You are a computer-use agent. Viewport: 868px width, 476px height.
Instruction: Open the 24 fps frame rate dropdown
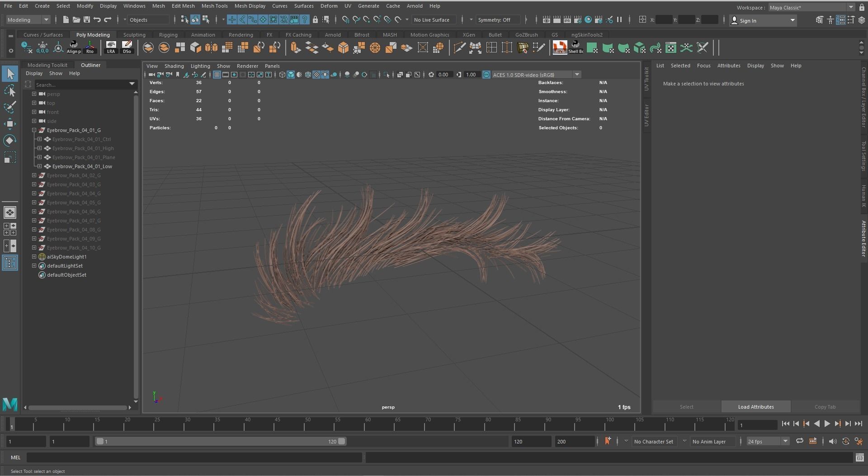pyautogui.click(x=768, y=441)
